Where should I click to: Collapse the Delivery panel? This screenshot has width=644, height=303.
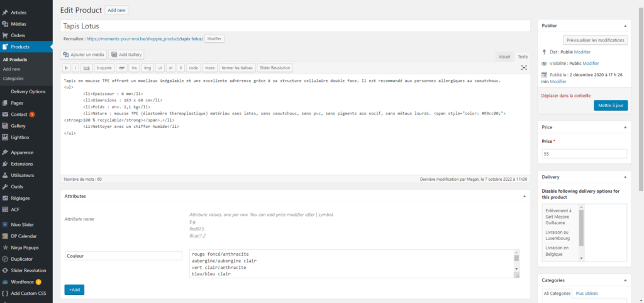(625, 177)
